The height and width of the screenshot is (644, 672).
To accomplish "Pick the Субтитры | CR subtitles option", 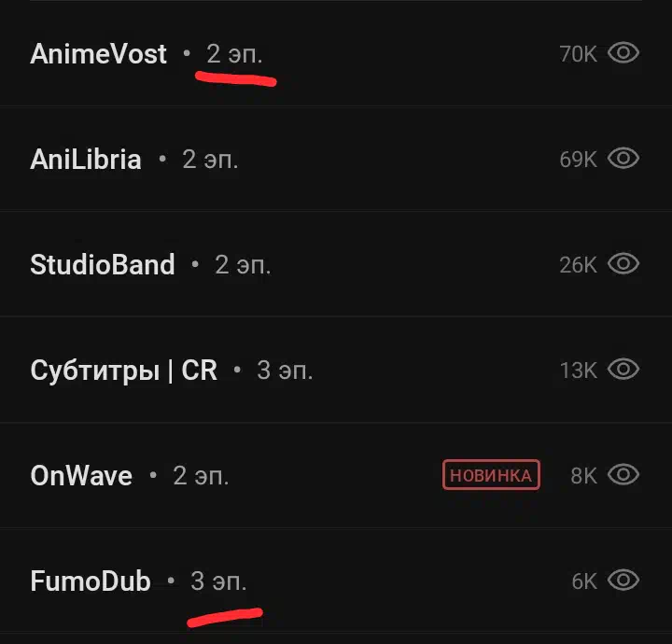I will tap(336, 370).
